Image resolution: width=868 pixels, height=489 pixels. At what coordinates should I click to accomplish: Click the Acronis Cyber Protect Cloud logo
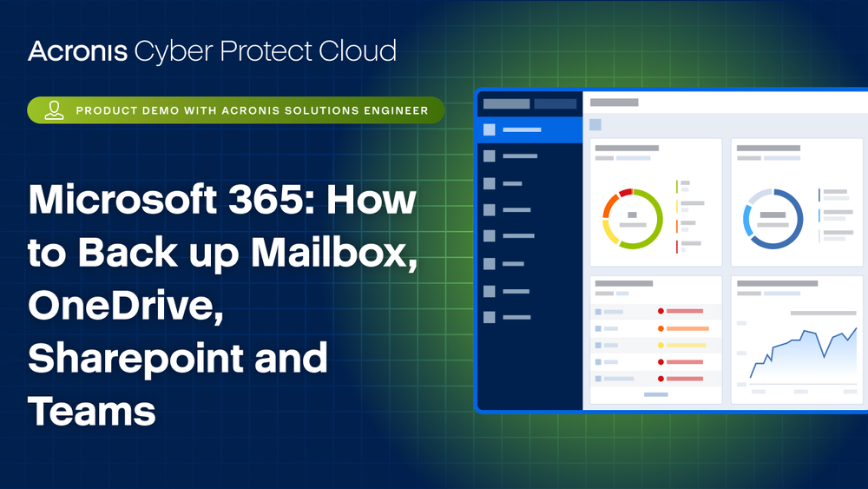pyautogui.click(x=212, y=51)
